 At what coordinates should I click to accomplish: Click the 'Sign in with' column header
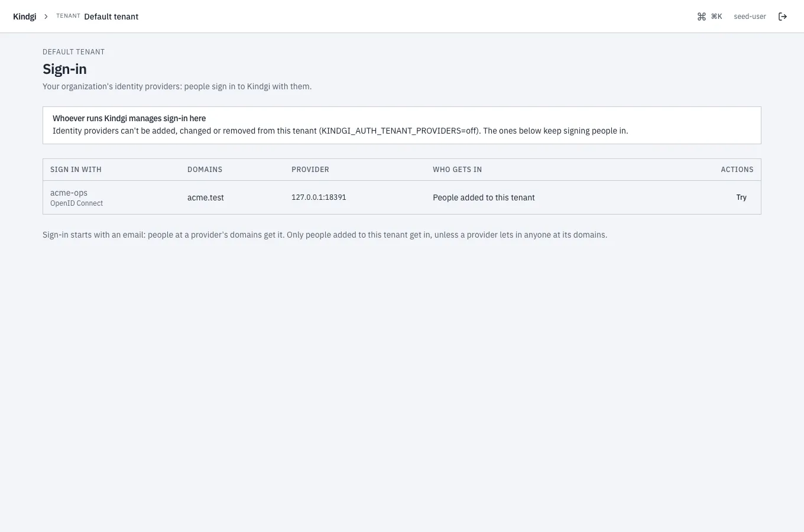[76, 170]
